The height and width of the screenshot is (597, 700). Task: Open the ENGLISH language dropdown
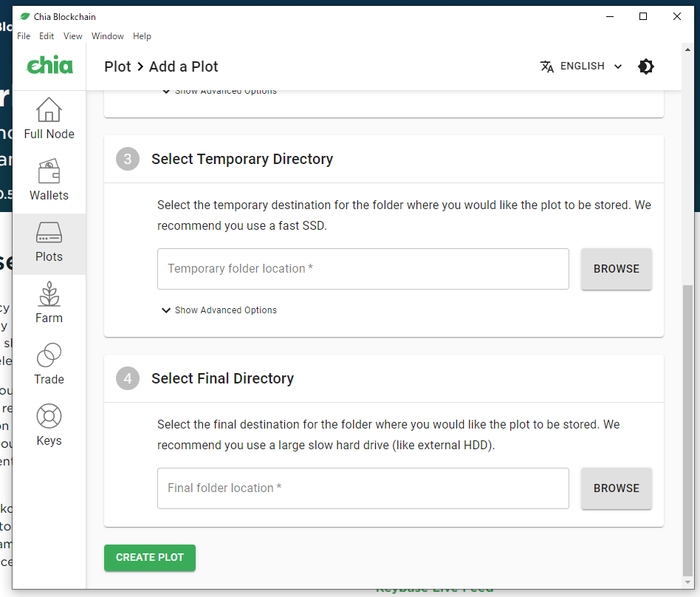591,66
